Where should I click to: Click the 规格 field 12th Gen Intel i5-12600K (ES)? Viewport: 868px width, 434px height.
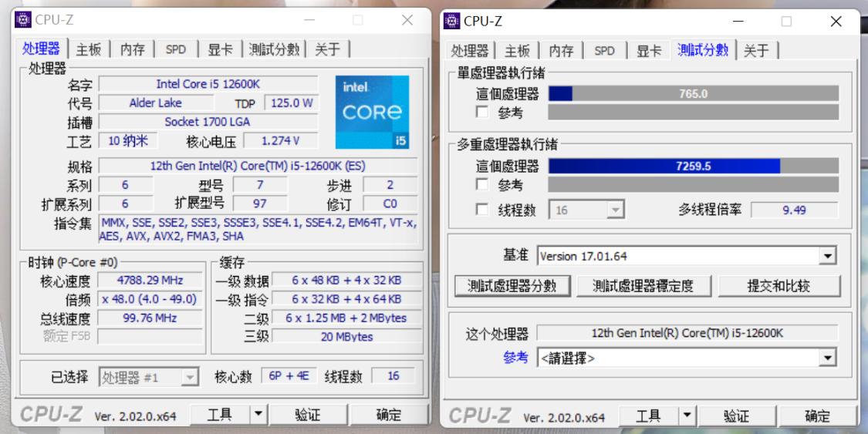[x=258, y=166]
